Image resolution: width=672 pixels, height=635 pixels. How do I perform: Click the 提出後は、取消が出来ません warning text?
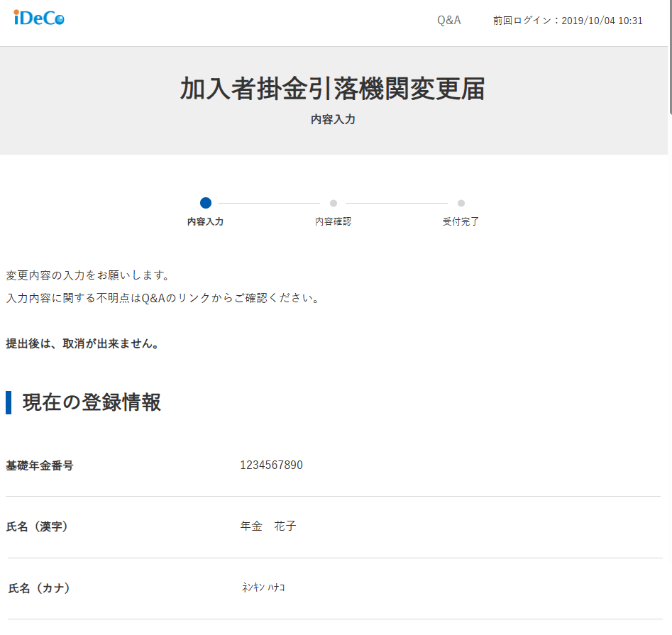tap(82, 344)
